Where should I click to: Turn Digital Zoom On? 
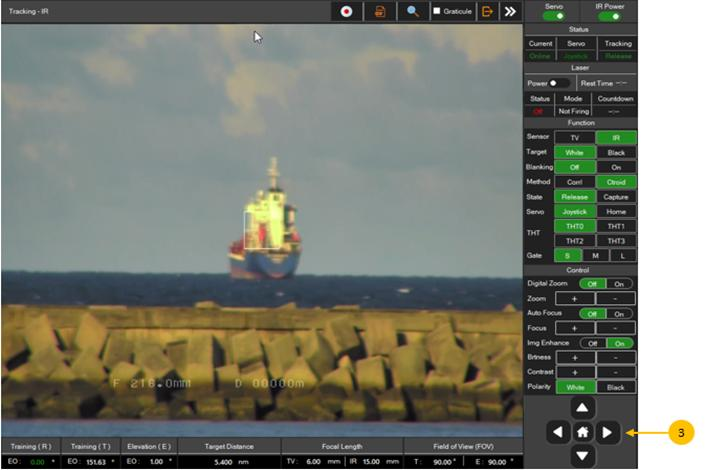click(620, 284)
